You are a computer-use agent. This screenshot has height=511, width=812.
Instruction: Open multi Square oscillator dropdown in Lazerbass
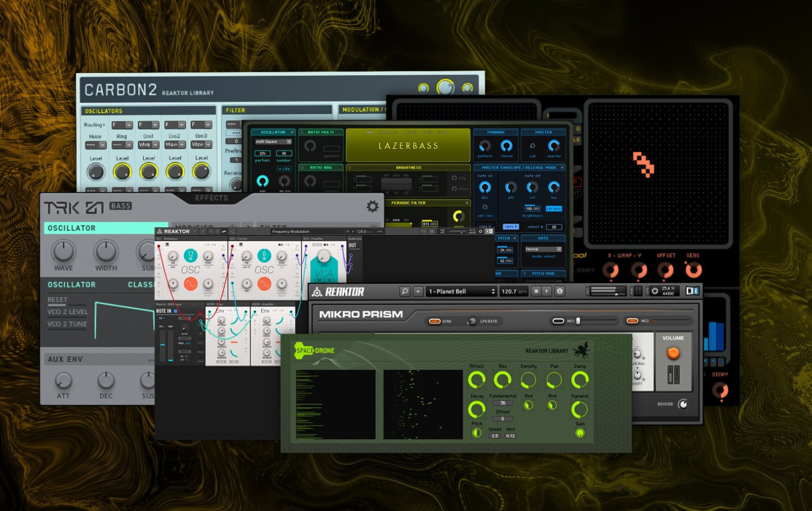tap(272, 142)
